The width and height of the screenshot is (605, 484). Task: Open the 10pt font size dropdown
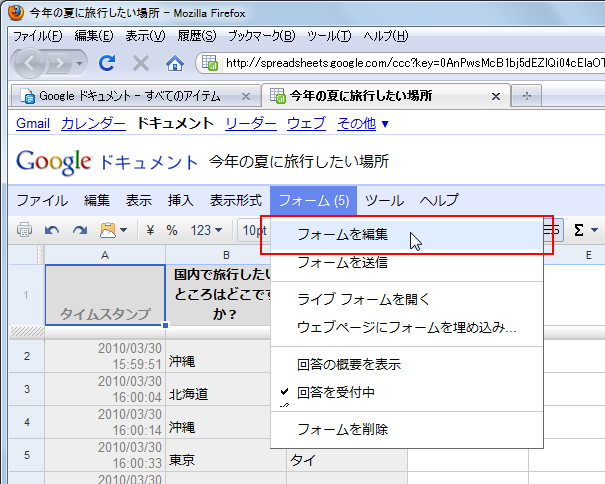(x=253, y=230)
